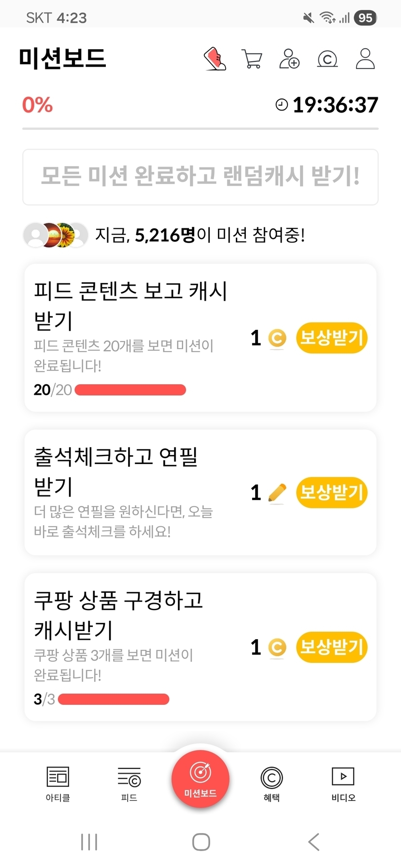The width and height of the screenshot is (401, 868).
Task: Claim reward for 피드 콘텐츠 mission
Action: tap(331, 338)
